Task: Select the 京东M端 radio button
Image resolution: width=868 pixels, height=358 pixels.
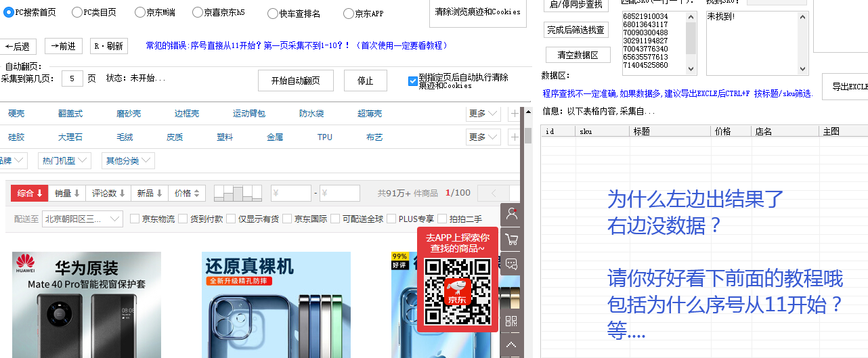Action: [x=139, y=12]
